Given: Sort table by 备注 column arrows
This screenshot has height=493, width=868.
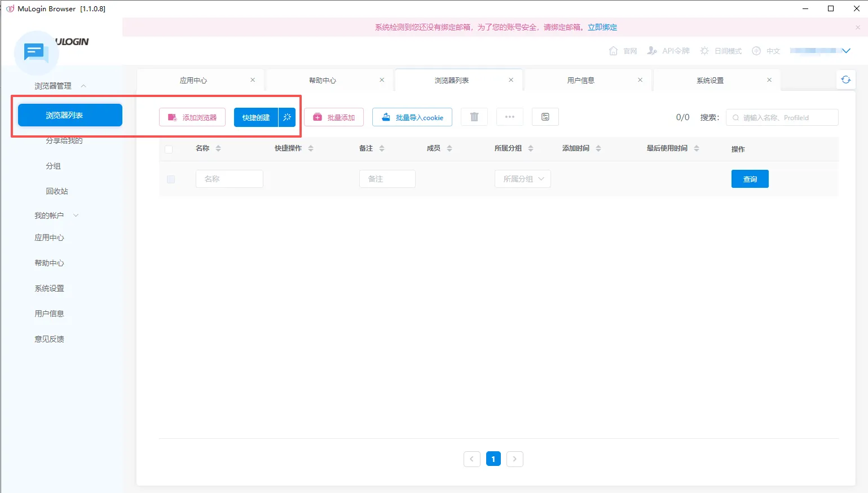Looking at the screenshot, I should coord(382,148).
